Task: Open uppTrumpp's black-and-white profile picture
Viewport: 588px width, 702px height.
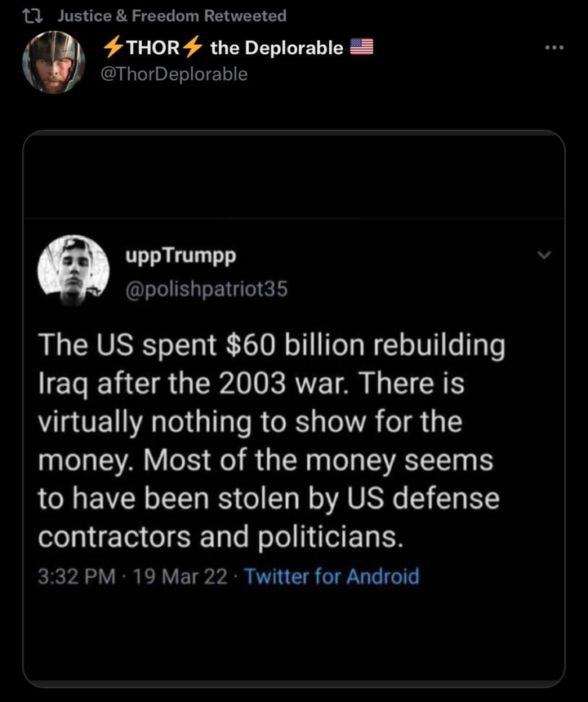Action: tap(73, 271)
